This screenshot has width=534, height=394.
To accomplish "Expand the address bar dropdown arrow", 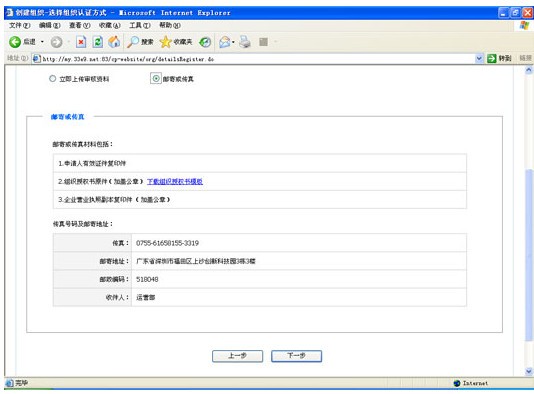I will pos(479,59).
